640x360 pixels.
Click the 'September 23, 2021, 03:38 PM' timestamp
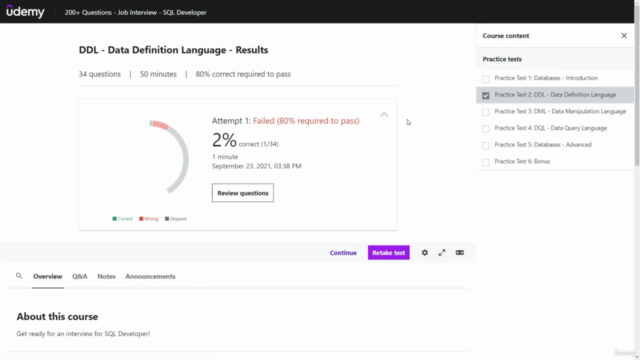click(256, 166)
